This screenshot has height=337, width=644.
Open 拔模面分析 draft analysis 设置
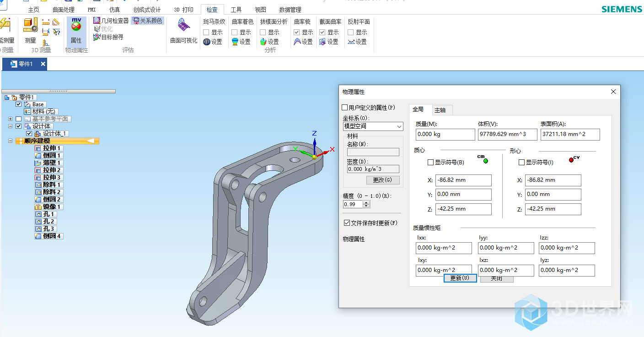(x=269, y=42)
